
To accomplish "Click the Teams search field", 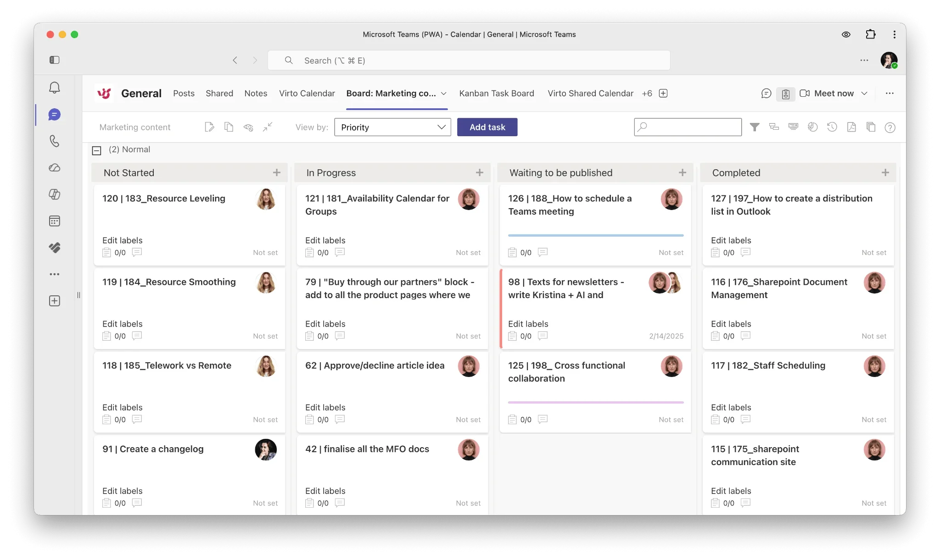I will click(x=469, y=60).
